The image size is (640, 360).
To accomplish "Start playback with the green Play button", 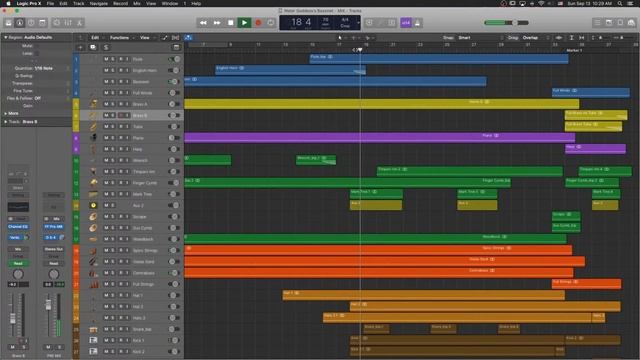I will coord(244,23).
